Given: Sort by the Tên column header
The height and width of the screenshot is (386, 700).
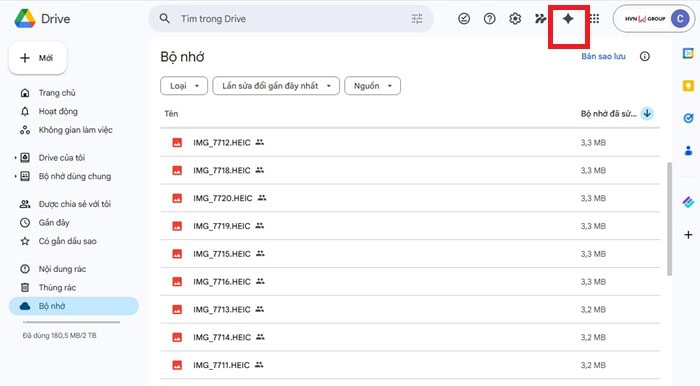Looking at the screenshot, I should 171,113.
